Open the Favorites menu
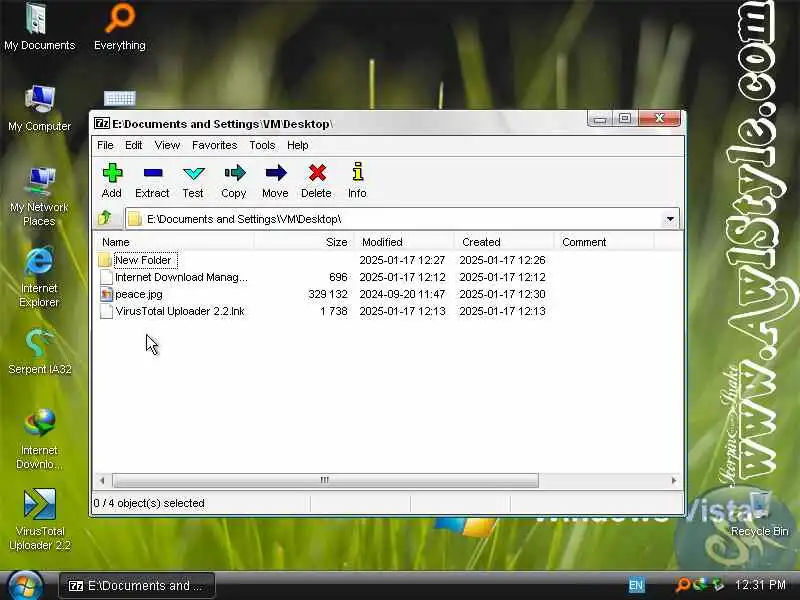The image size is (800, 600). click(x=215, y=145)
